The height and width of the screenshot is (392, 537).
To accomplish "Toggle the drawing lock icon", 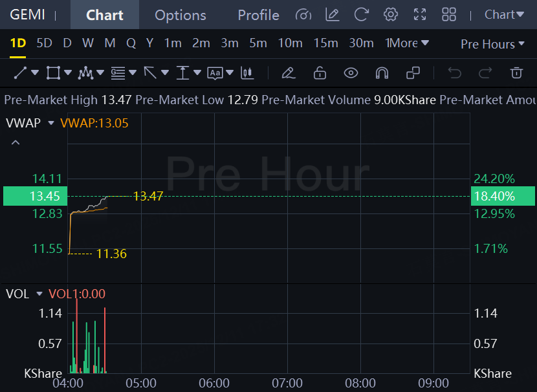I will (x=320, y=73).
